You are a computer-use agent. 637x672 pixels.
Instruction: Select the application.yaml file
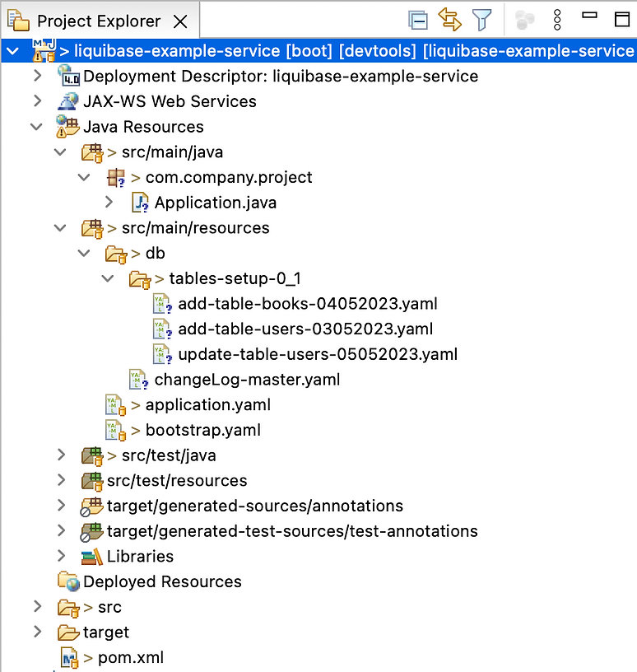[x=207, y=405]
